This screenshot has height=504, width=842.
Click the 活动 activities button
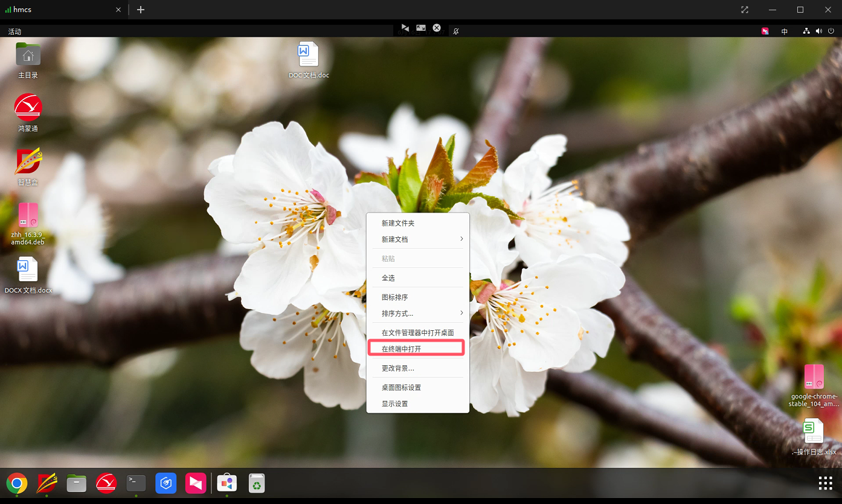[x=14, y=31]
